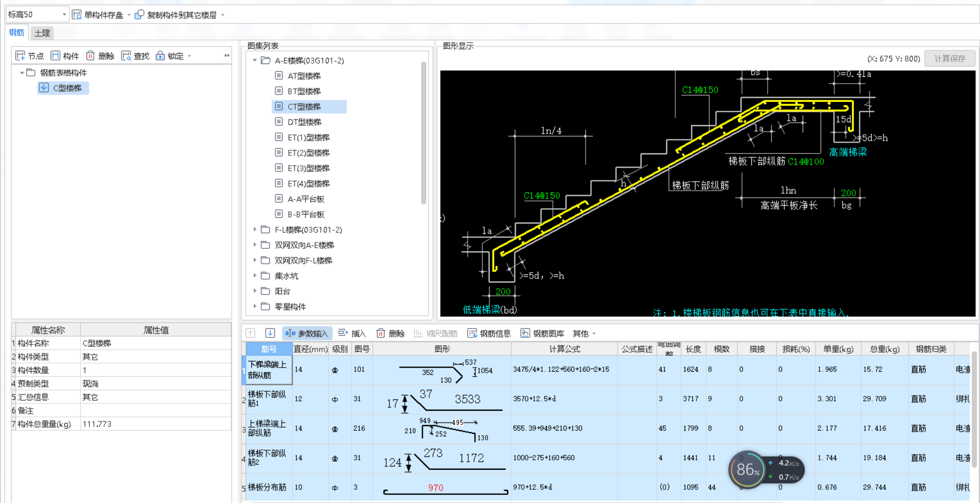Viewport: 980px width, 503px height.
Task: Select CT型楼梯 in the atlas list
Action: pos(309,107)
